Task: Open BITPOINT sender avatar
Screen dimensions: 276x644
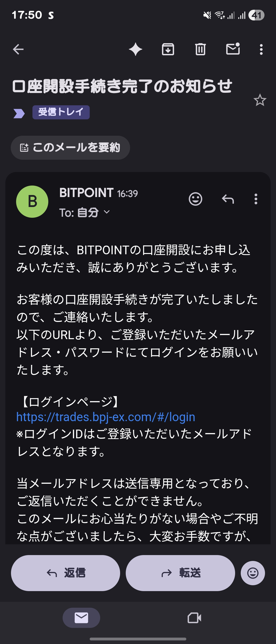Action: click(x=32, y=202)
